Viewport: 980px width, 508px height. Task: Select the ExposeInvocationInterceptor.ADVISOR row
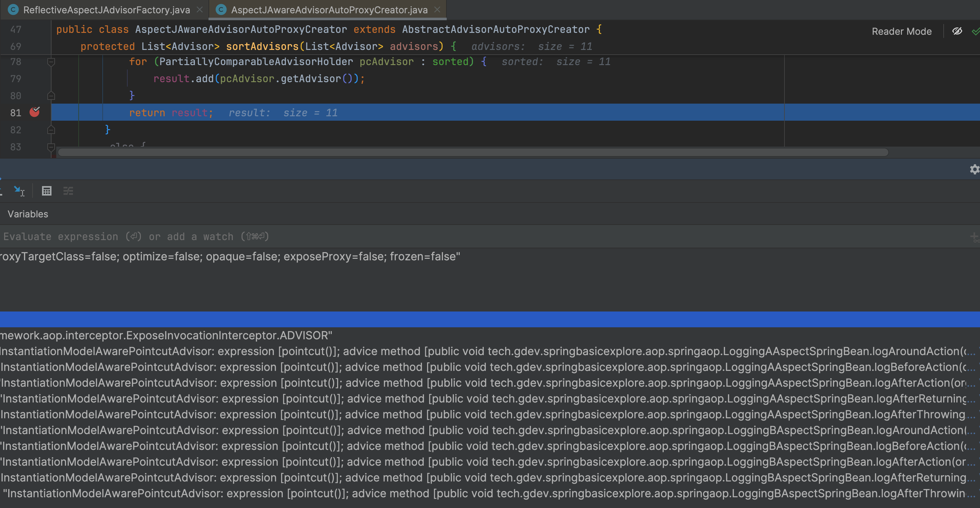click(490, 335)
